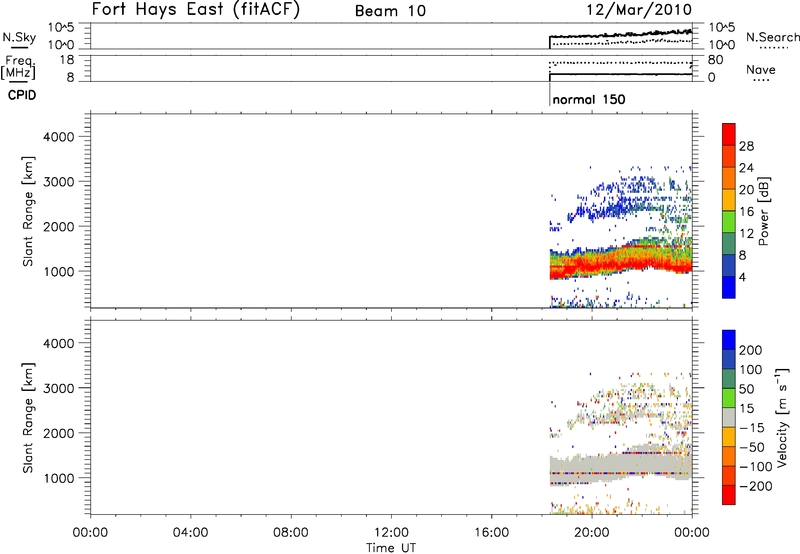Image resolution: width=800 pixels, height=554 pixels.
Task: Click the '4000' tick of the power panel
Action: [x=59, y=137]
